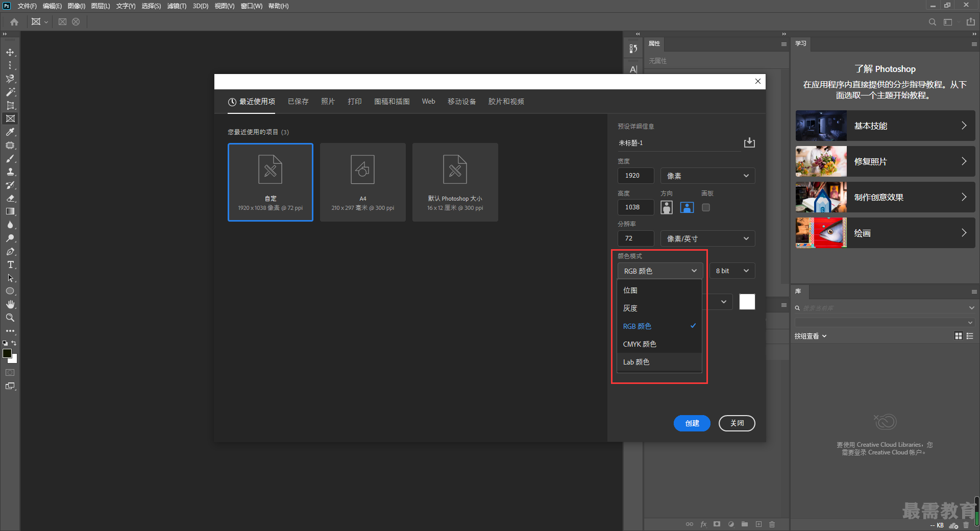This screenshot has width=980, height=531.
Task: Select the Clone Stamp tool
Action: coord(10,172)
